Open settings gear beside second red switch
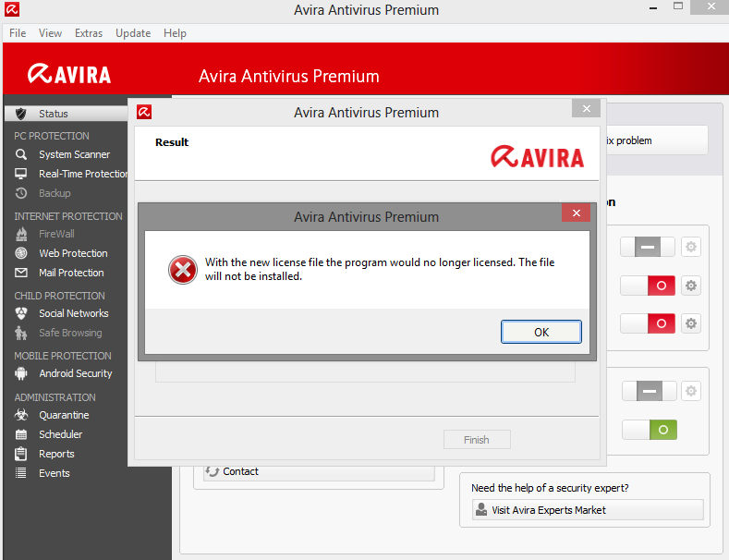Image resolution: width=729 pixels, height=560 pixels. [x=691, y=323]
